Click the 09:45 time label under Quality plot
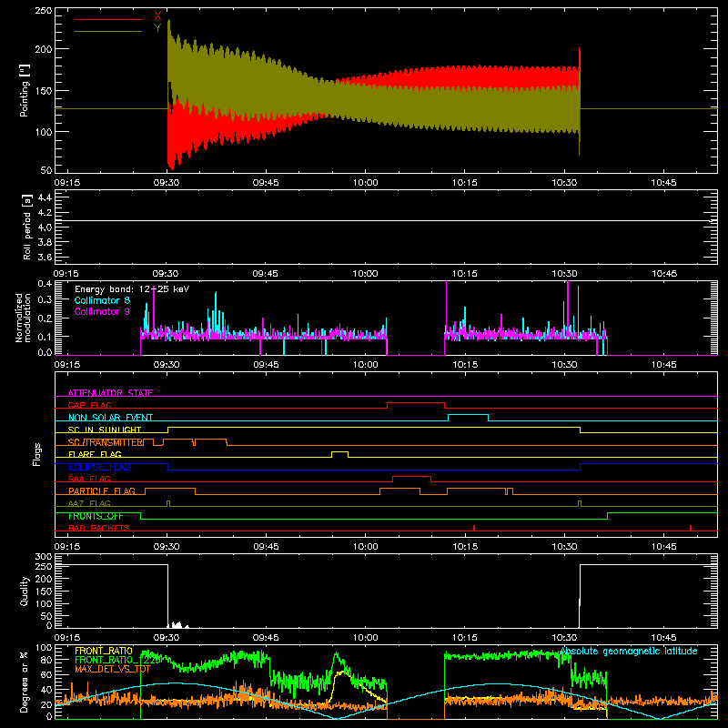 [x=266, y=638]
